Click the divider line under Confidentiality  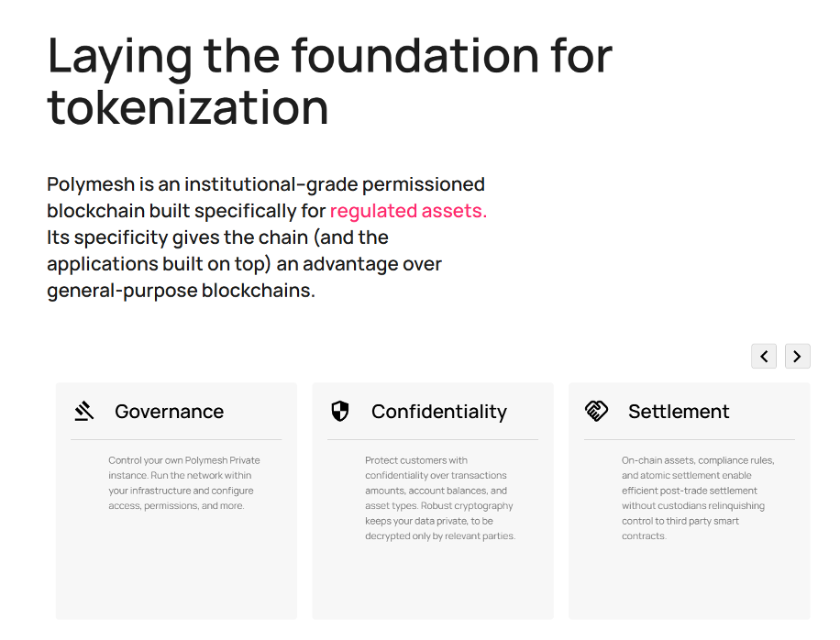coord(433,440)
